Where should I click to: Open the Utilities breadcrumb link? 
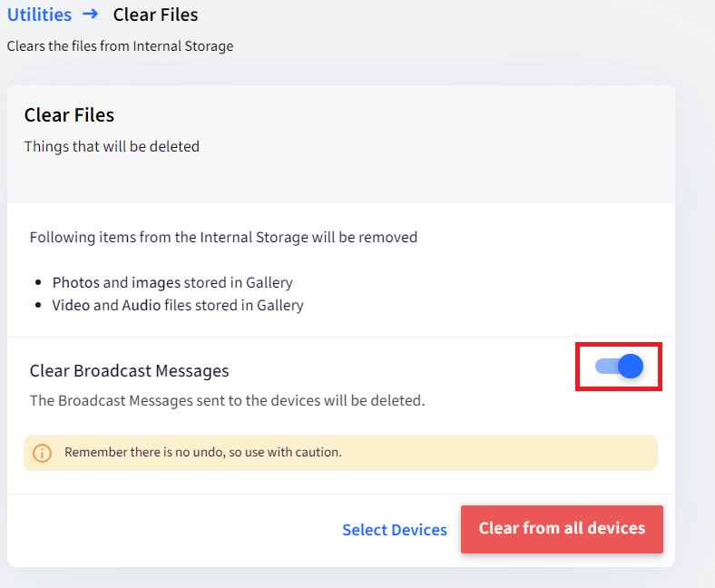pos(39,15)
